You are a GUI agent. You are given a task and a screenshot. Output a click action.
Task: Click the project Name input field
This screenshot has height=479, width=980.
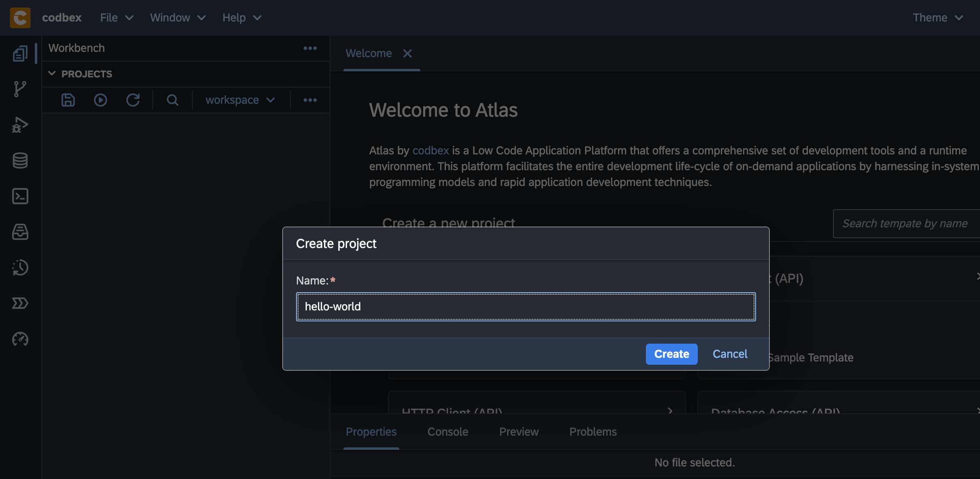pos(526,307)
